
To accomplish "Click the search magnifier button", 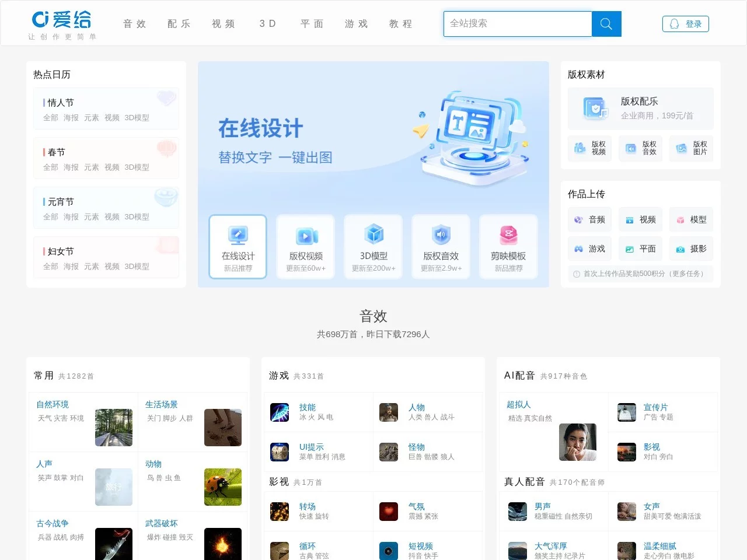I will [606, 24].
